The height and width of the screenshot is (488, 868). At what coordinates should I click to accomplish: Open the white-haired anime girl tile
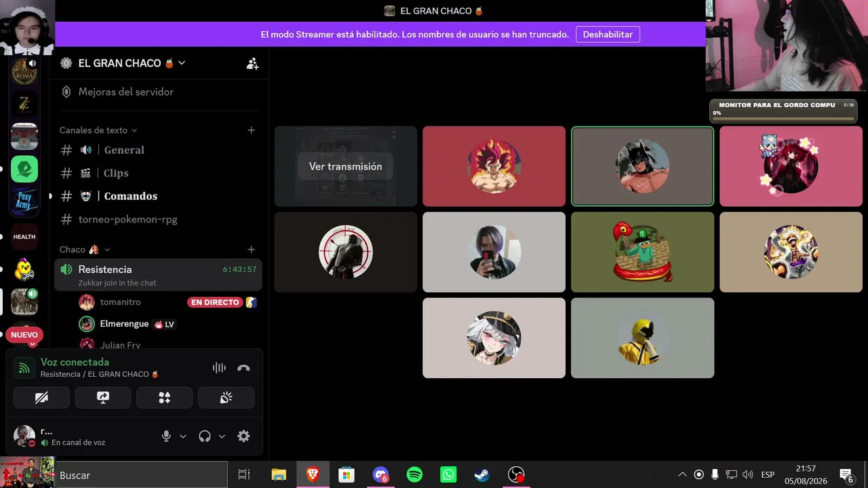click(494, 338)
